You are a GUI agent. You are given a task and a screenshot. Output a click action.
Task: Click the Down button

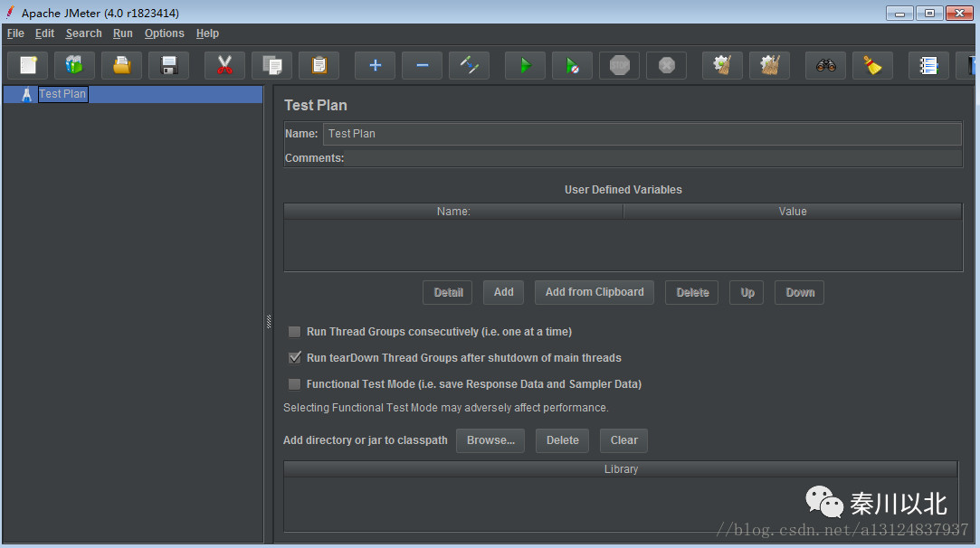tap(800, 292)
